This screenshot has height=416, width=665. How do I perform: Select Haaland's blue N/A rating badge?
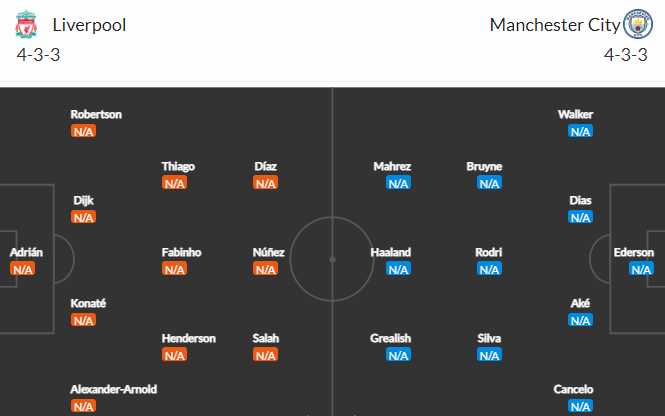398,269
